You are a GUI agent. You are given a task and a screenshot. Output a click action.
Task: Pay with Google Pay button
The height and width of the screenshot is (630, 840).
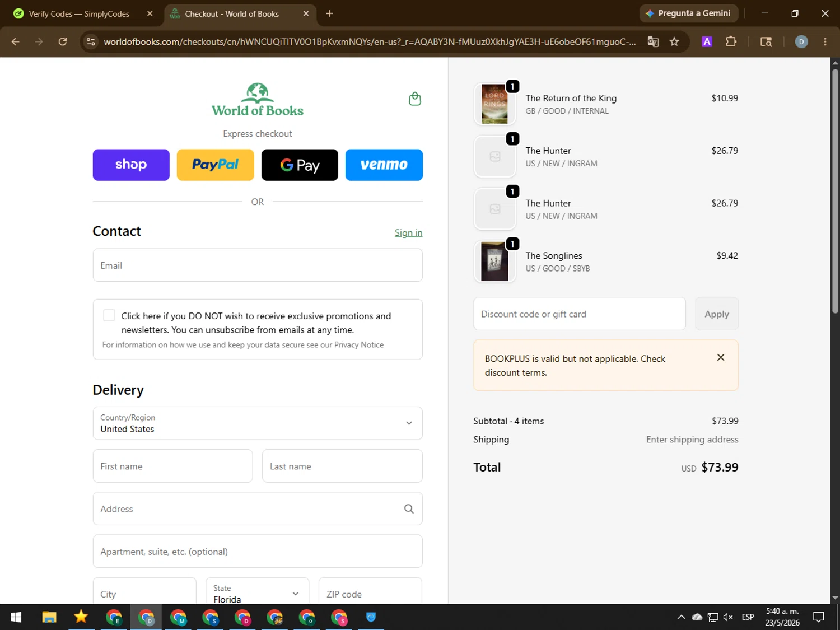[x=300, y=165]
